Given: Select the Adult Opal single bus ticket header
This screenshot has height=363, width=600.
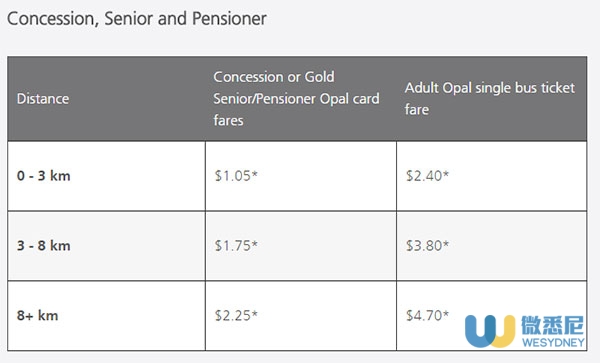Looking at the screenshot, I should tap(490, 99).
